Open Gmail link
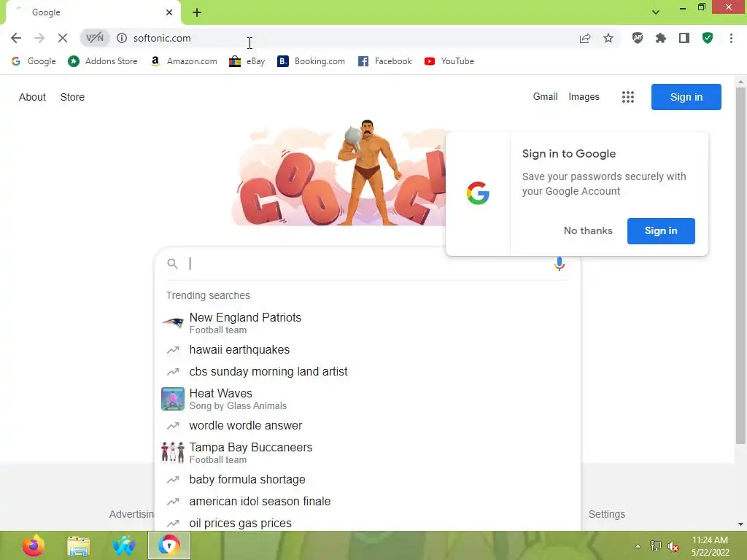The width and height of the screenshot is (747, 560). (x=545, y=97)
